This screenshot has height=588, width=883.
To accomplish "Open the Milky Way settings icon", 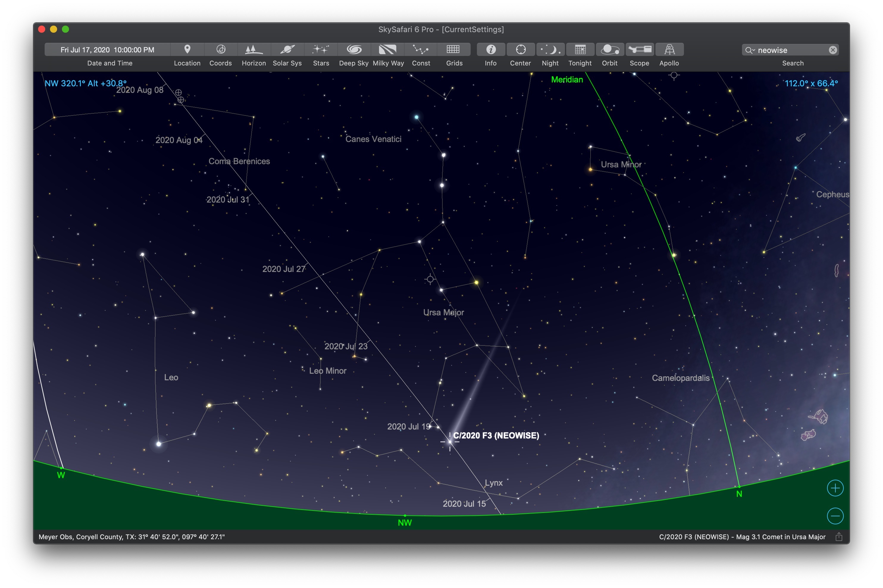I will [388, 49].
